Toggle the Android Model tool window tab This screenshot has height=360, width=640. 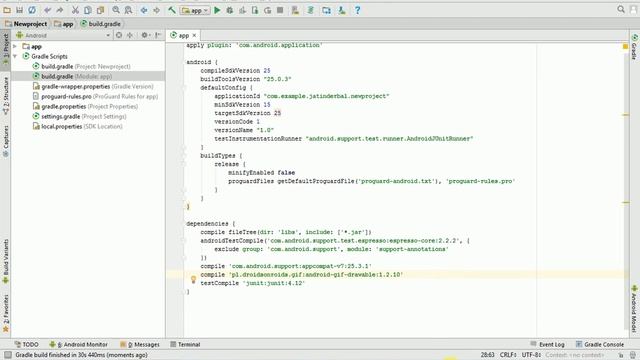(x=634, y=309)
